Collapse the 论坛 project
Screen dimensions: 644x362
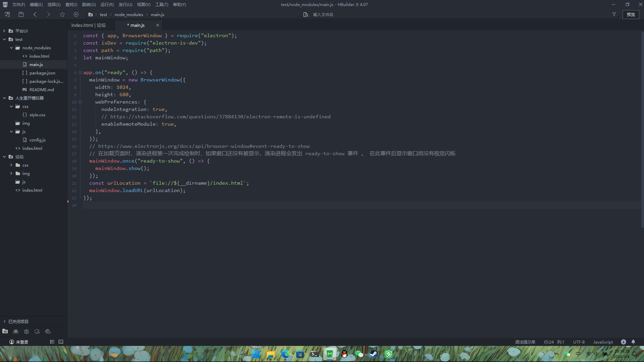tap(4, 157)
